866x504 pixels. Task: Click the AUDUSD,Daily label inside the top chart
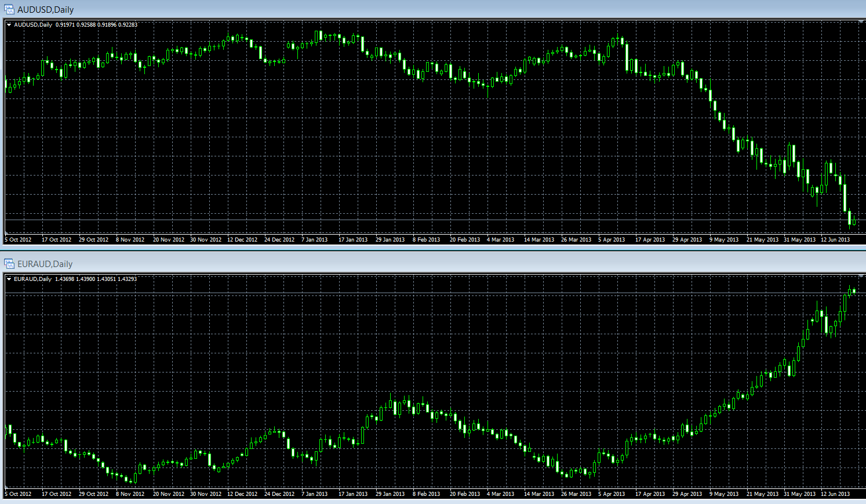pos(33,25)
